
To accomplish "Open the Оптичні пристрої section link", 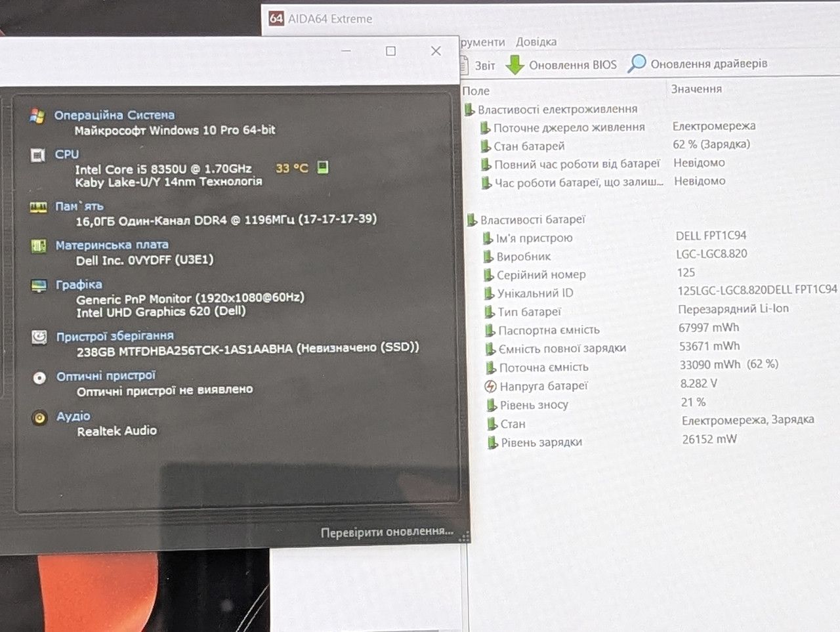I will pyautogui.click(x=106, y=376).
